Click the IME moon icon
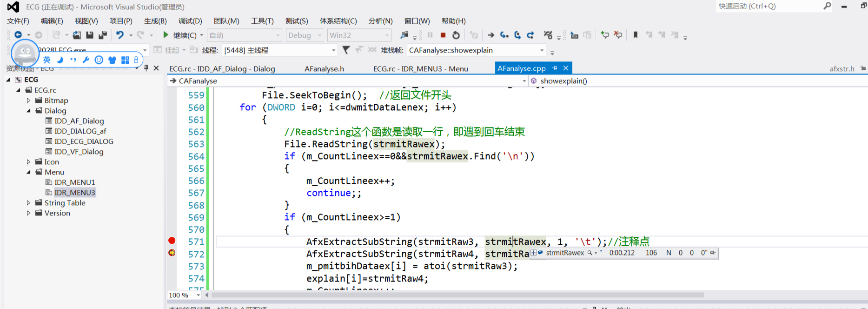Image resolution: width=868 pixels, height=309 pixels. 60,60
